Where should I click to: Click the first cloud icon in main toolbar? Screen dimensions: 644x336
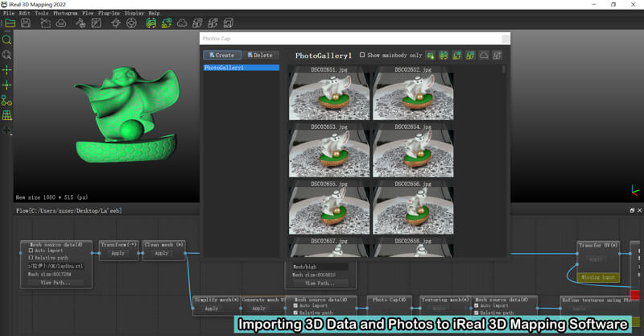[x=61, y=23]
